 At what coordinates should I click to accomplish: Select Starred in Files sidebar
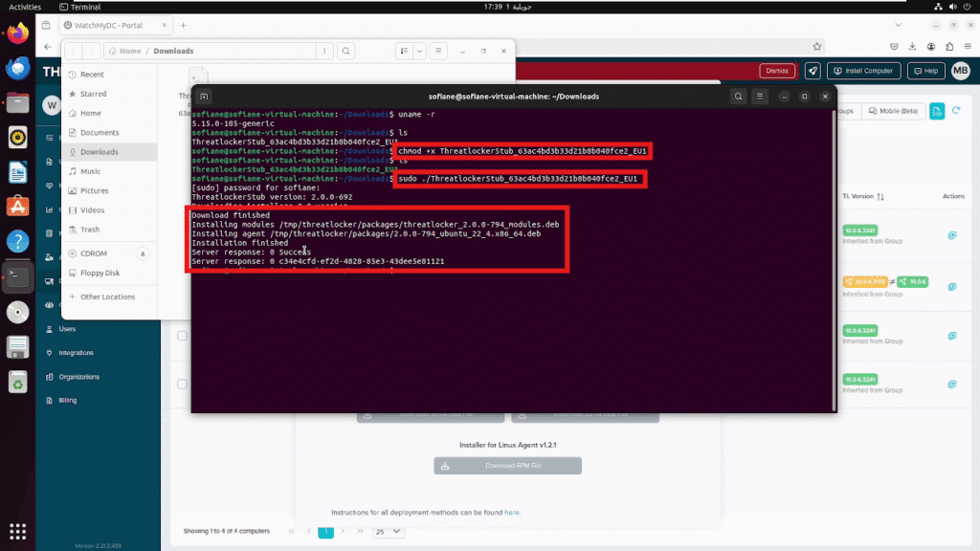coord(109,94)
